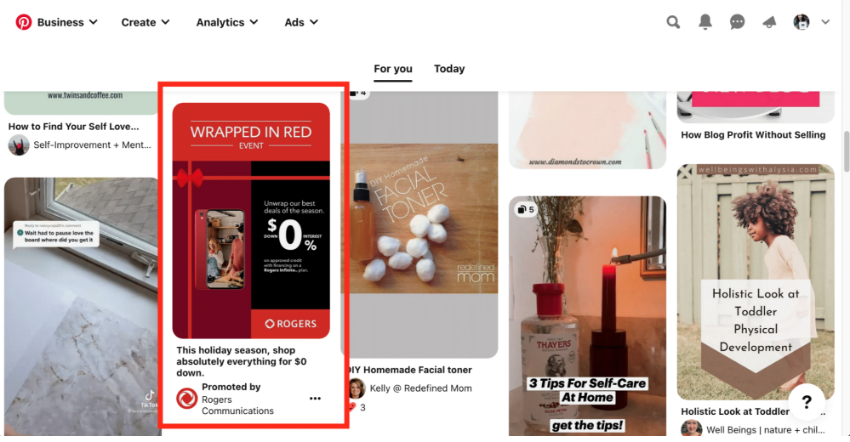Click the megaphone updates icon
This screenshot has width=850, height=442.
pos(769,22)
